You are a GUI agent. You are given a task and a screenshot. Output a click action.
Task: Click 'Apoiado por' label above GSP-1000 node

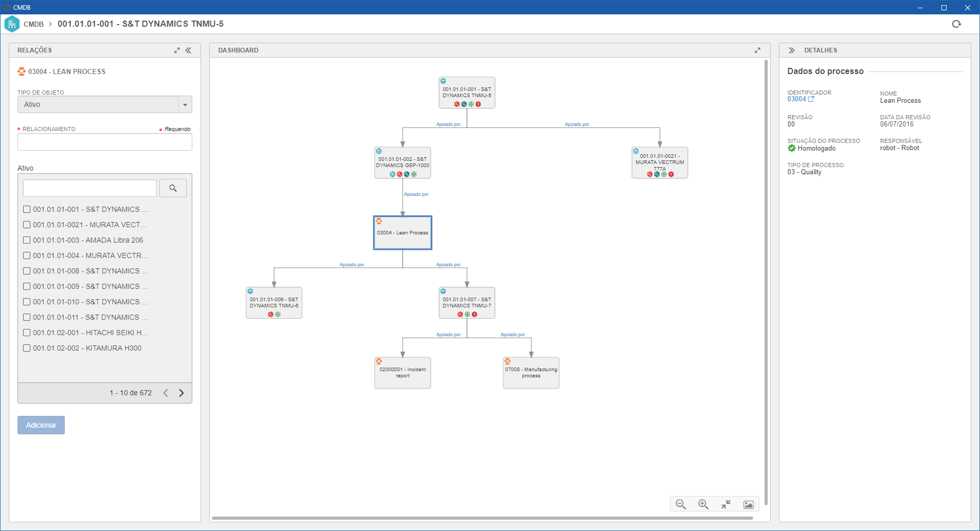448,124
